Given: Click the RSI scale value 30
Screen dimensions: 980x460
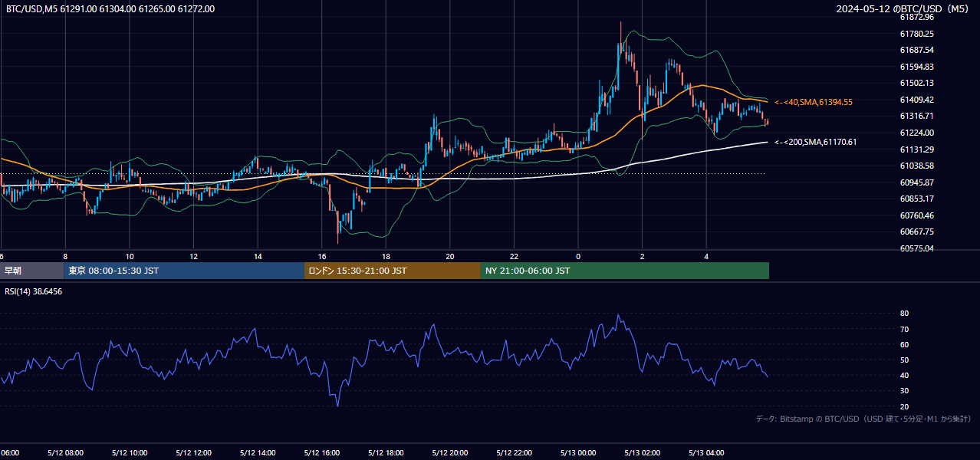Looking at the screenshot, I should (x=904, y=391).
